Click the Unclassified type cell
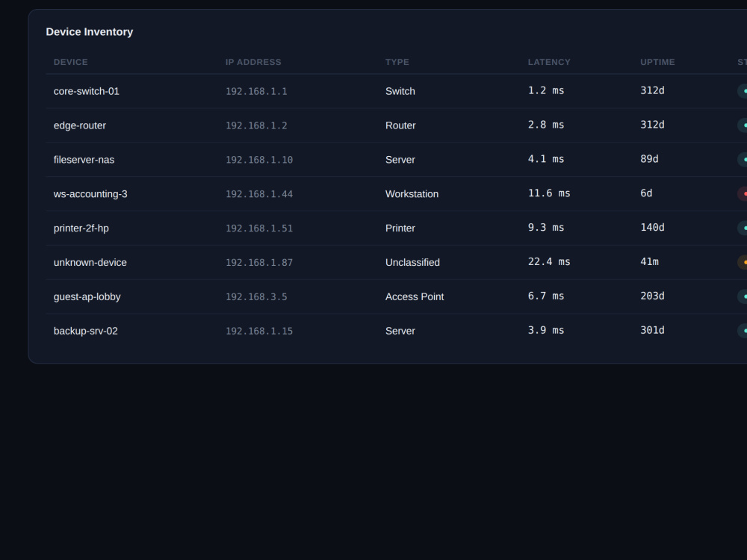Viewport: 747px width, 560px height. (x=412, y=262)
